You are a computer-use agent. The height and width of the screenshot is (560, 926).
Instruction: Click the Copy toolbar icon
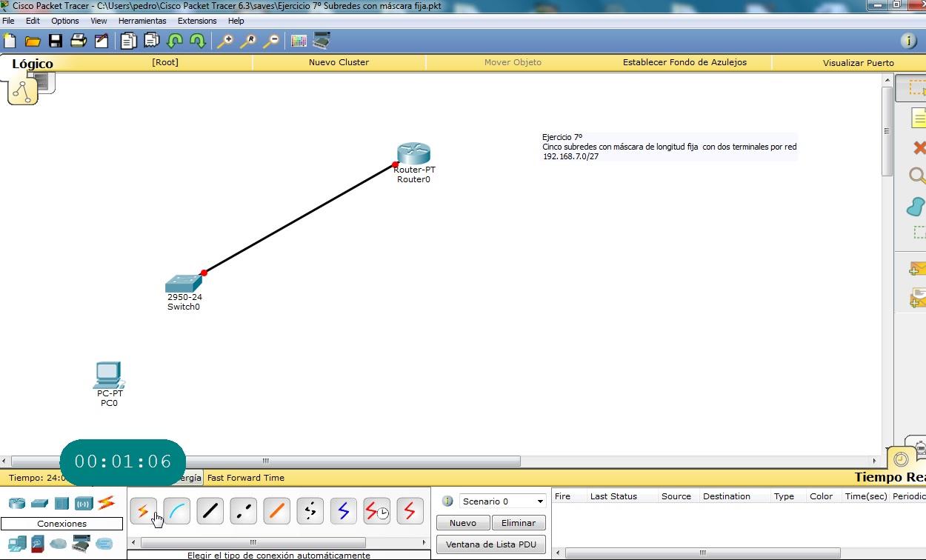pos(129,41)
